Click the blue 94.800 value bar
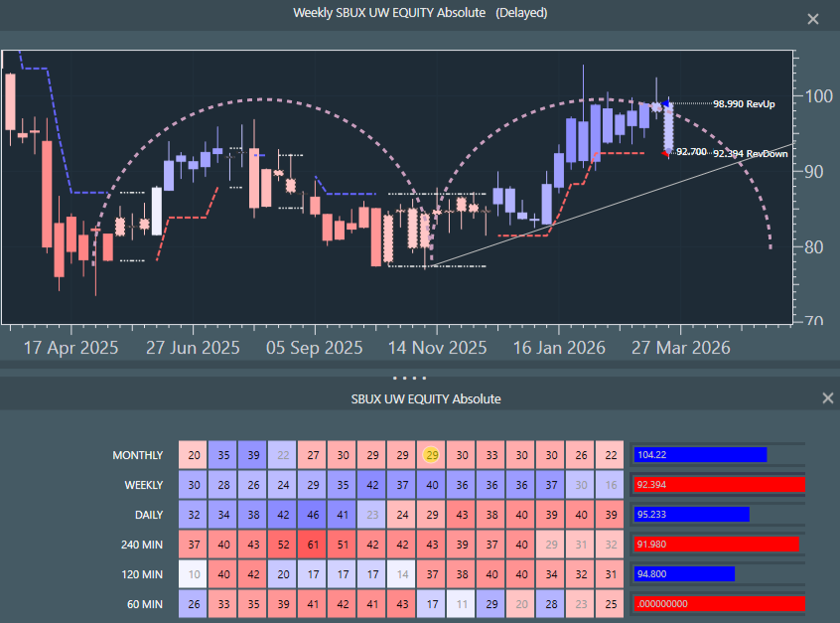 (x=684, y=573)
